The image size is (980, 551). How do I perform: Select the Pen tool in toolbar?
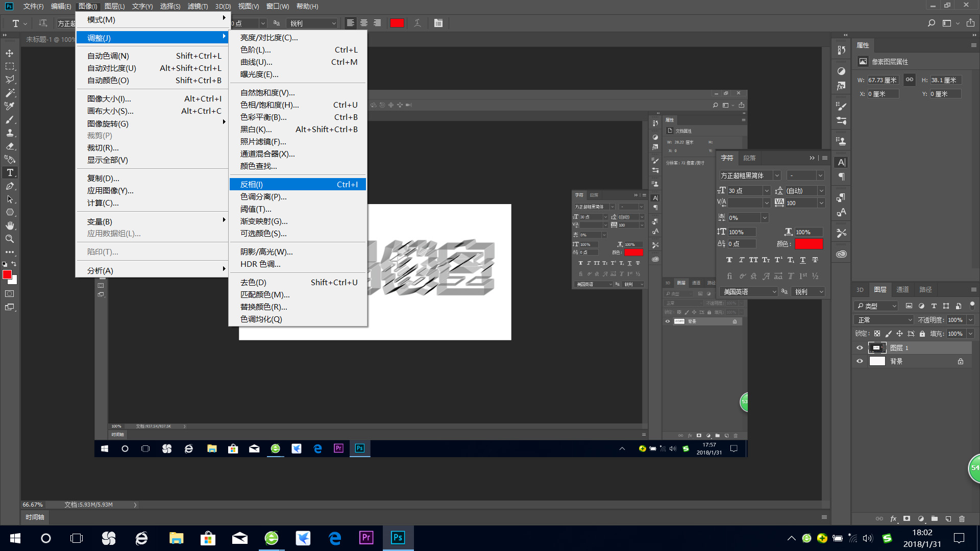[10, 186]
